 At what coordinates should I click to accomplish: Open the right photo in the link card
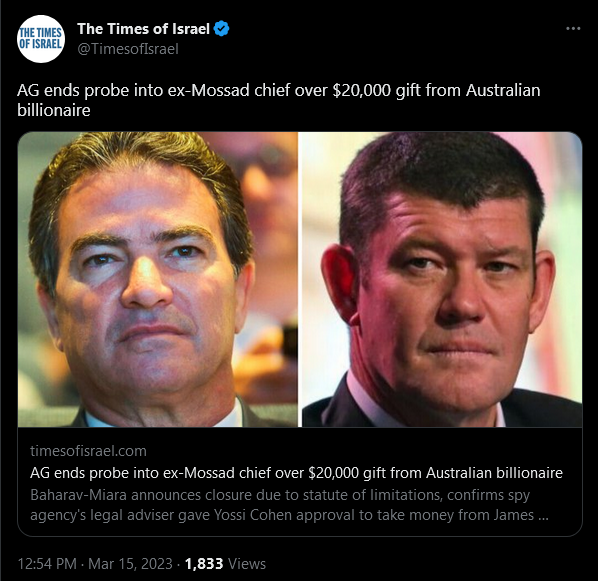click(x=442, y=280)
